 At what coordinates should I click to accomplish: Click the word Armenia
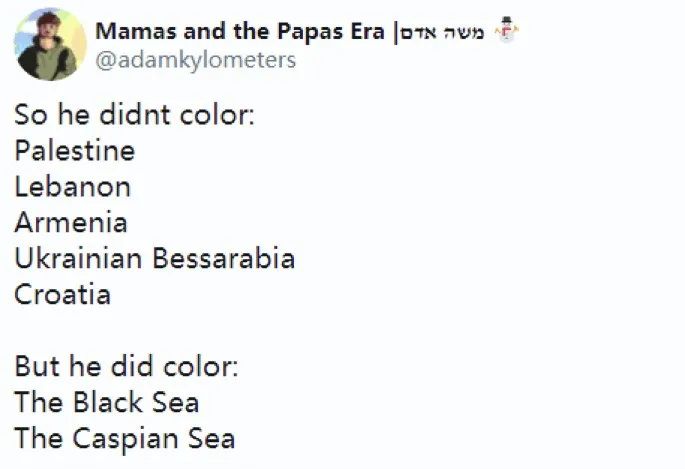(71, 223)
